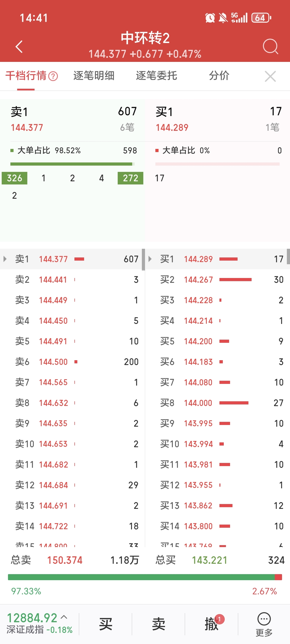Image resolution: width=290 pixels, height=644 pixels.
Task: Switch to the 逐笔委托 tab
Action: coord(157,75)
